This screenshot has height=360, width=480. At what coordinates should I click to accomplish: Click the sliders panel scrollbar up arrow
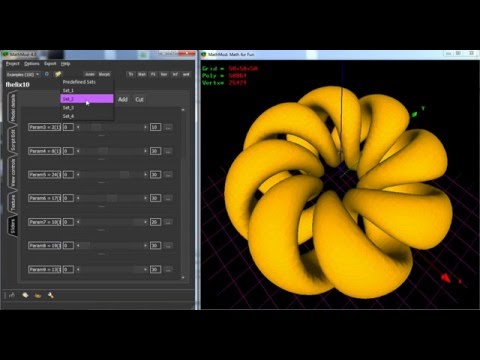[183, 110]
